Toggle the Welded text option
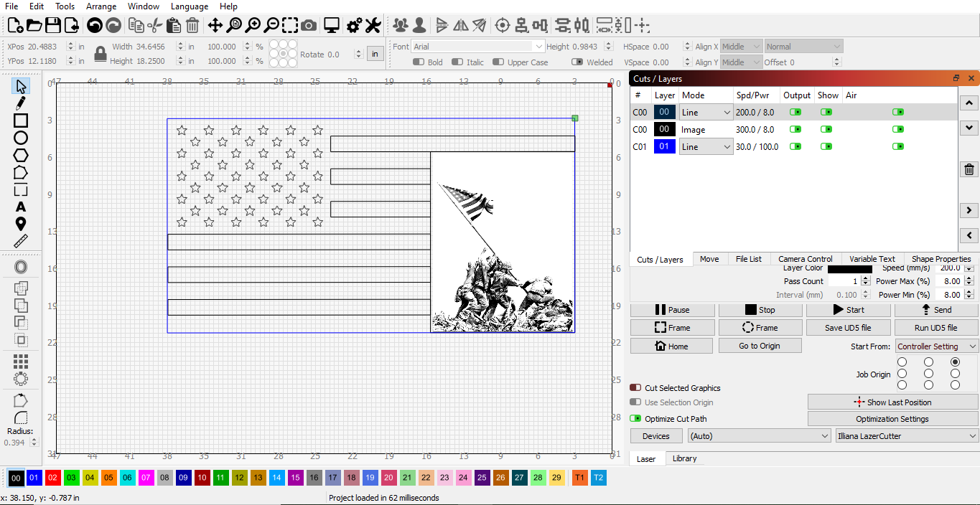 [x=577, y=62]
